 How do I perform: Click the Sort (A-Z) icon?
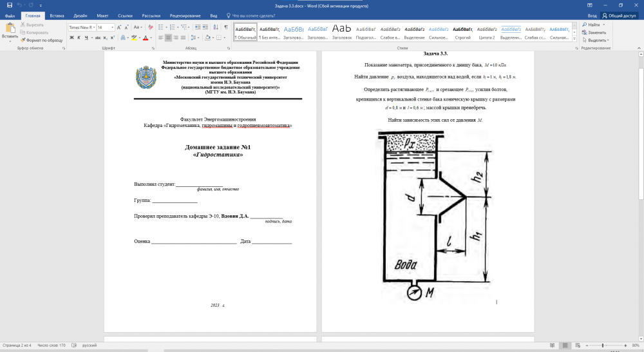(216, 27)
